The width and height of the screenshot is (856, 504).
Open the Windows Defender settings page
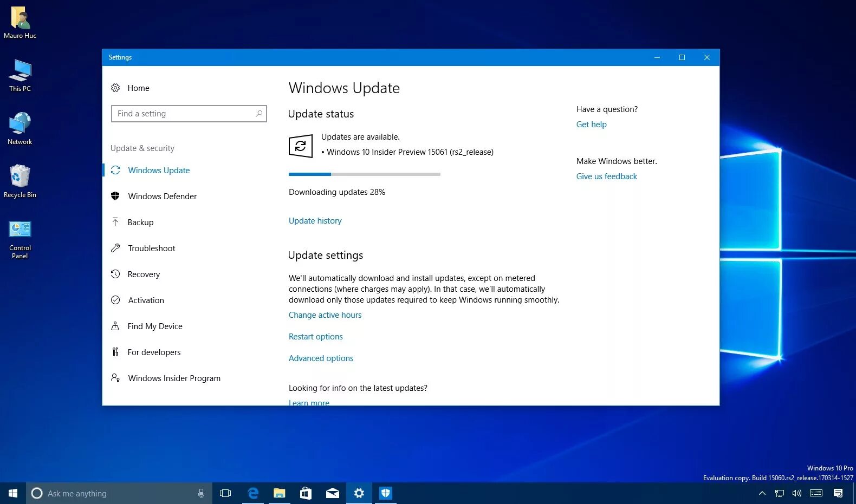pos(162,196)
